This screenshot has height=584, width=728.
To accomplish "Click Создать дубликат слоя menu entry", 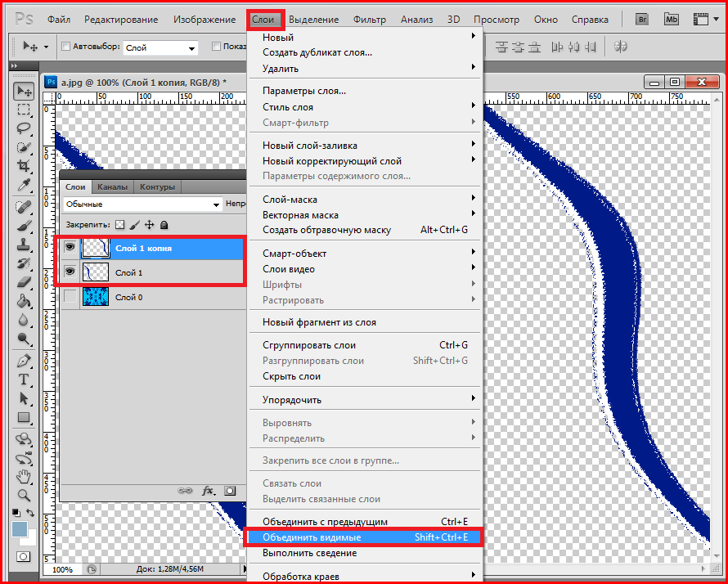I will [317, 53].
